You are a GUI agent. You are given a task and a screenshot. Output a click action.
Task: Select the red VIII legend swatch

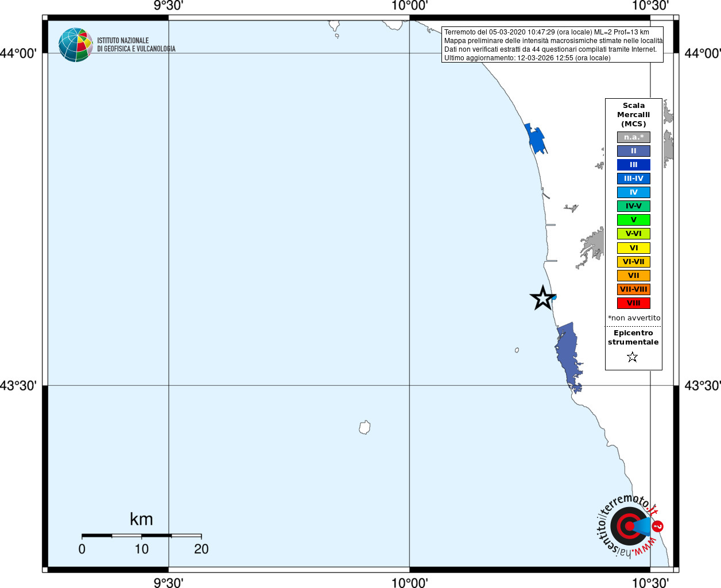coord(634,303)
